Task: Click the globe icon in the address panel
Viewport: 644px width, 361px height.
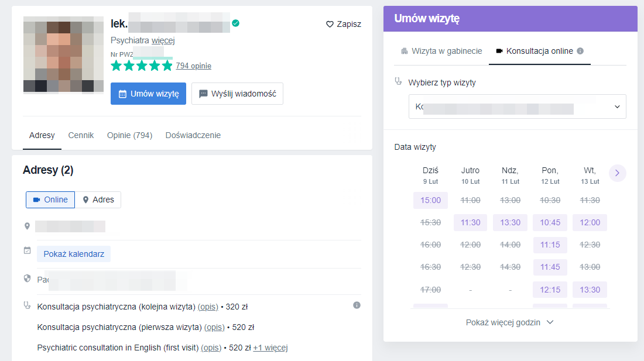Action: pos(27,279)
